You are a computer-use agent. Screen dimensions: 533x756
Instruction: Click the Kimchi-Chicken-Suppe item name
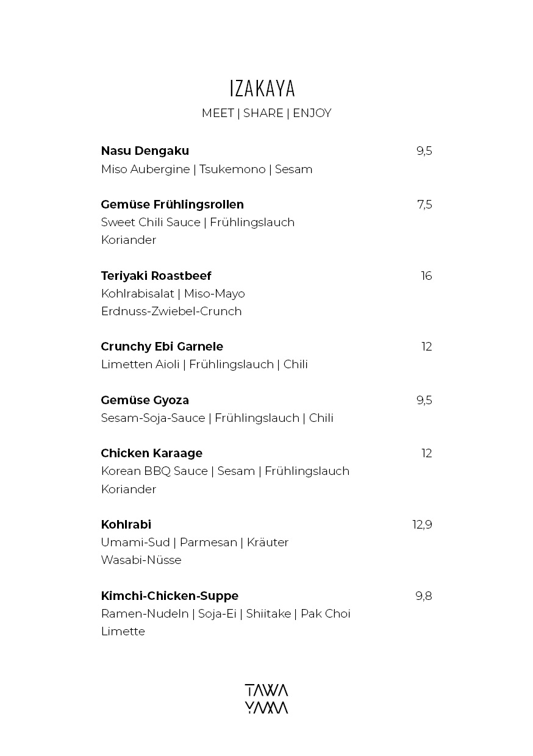pyautogui.click(x=170, y=596)
